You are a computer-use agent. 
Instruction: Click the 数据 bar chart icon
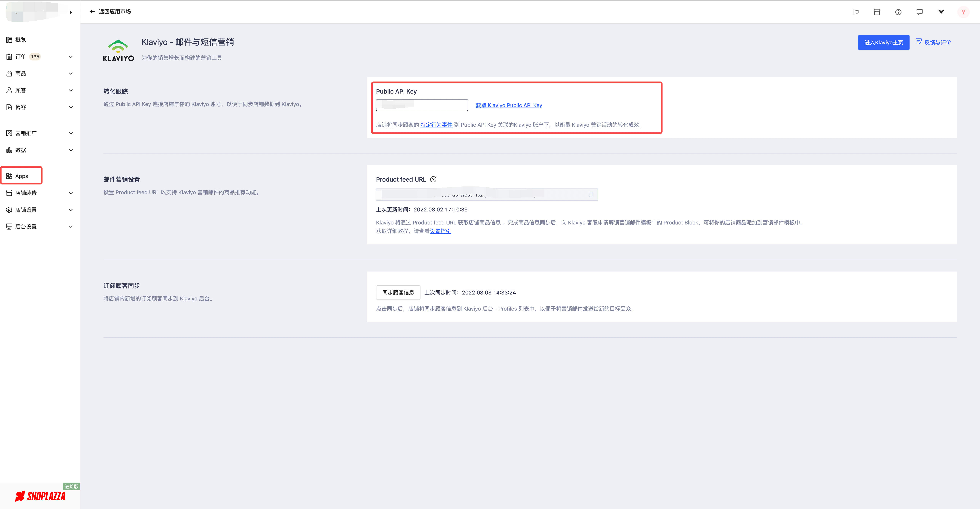(x=9, y=150)
